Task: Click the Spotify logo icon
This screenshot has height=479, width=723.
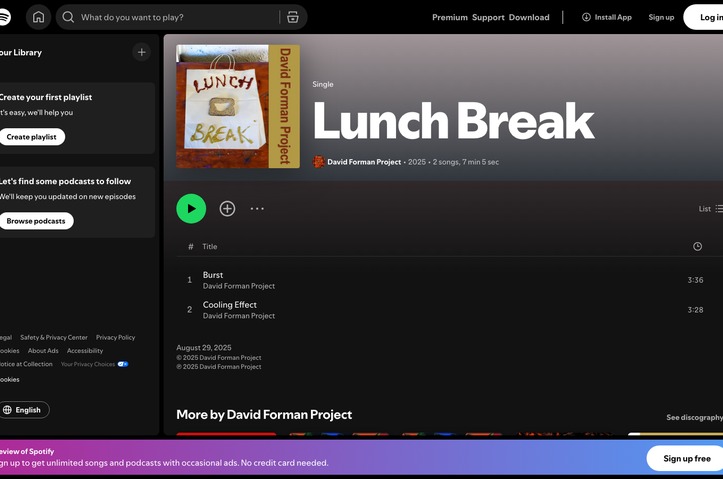Action: pos(4,18)
